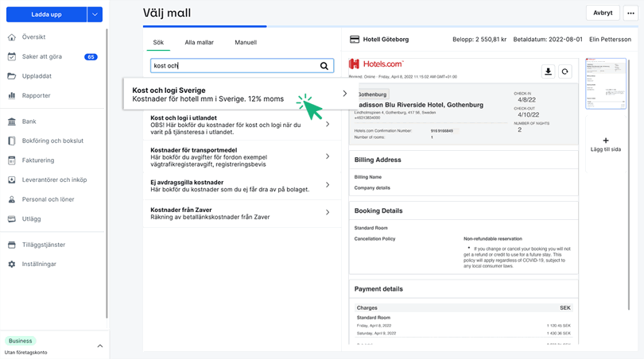644x359 pixels.
Task: Open Saker att göra list
Action: pos(42,57)
